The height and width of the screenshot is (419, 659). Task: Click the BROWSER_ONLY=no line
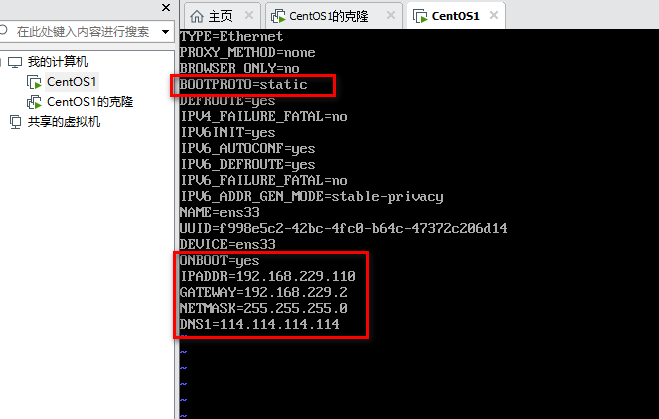point(240,69)
